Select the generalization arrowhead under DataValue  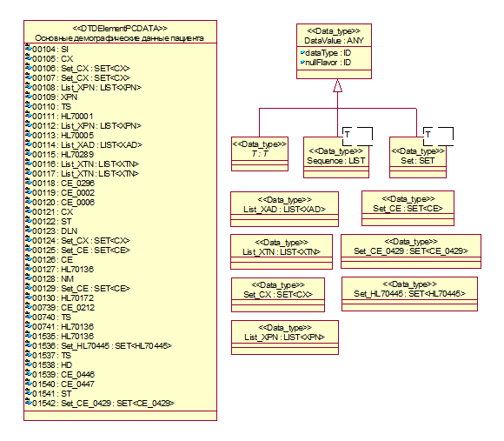point(337,85)
